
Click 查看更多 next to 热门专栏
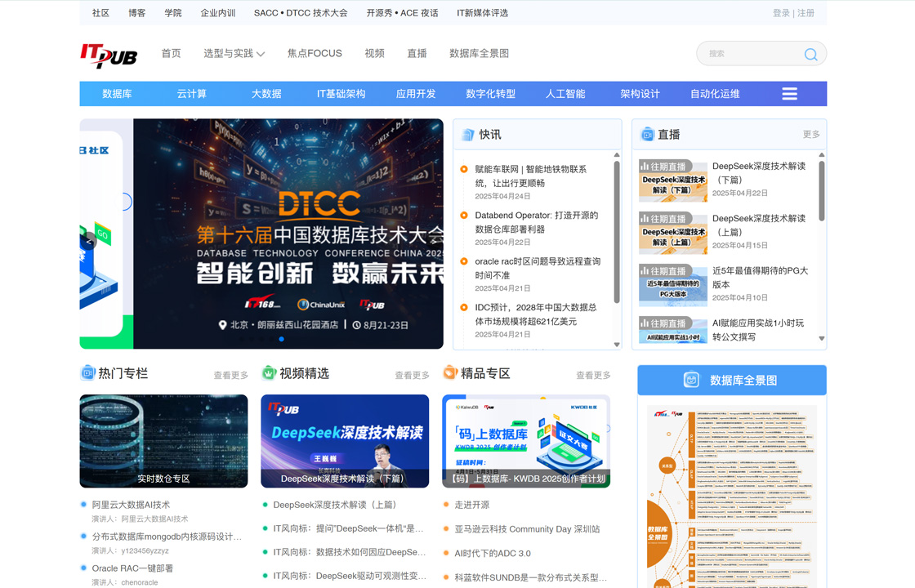click(x=230, y=375)
